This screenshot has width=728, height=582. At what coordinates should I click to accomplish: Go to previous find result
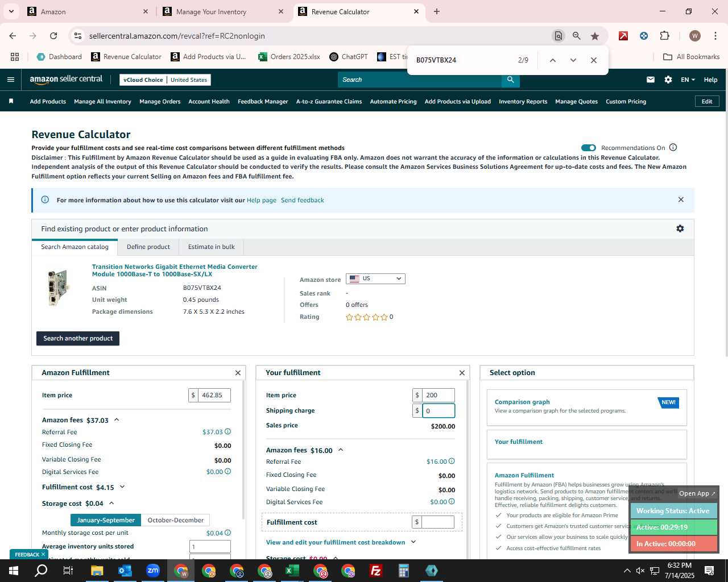click(x=552, y=60)
